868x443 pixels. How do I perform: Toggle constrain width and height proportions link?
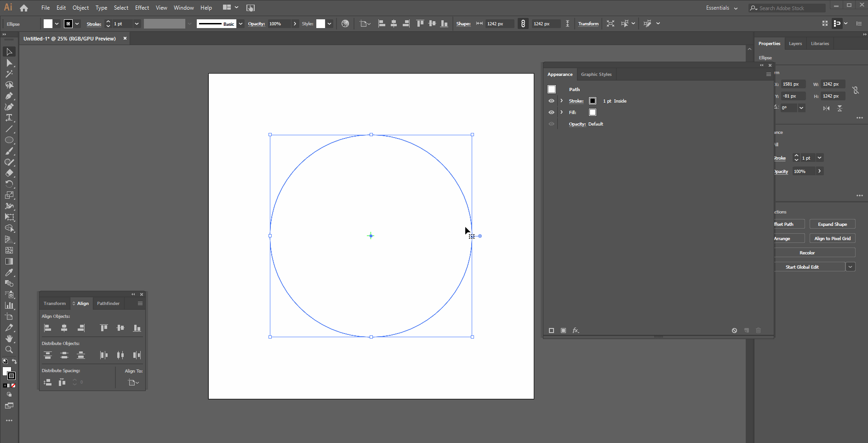(x=523, y=23)
